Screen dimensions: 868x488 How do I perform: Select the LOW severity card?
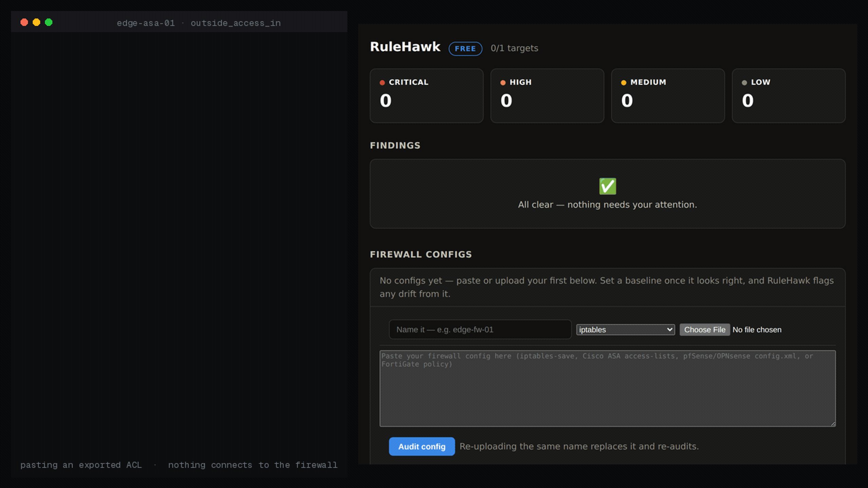coord(789,96)
